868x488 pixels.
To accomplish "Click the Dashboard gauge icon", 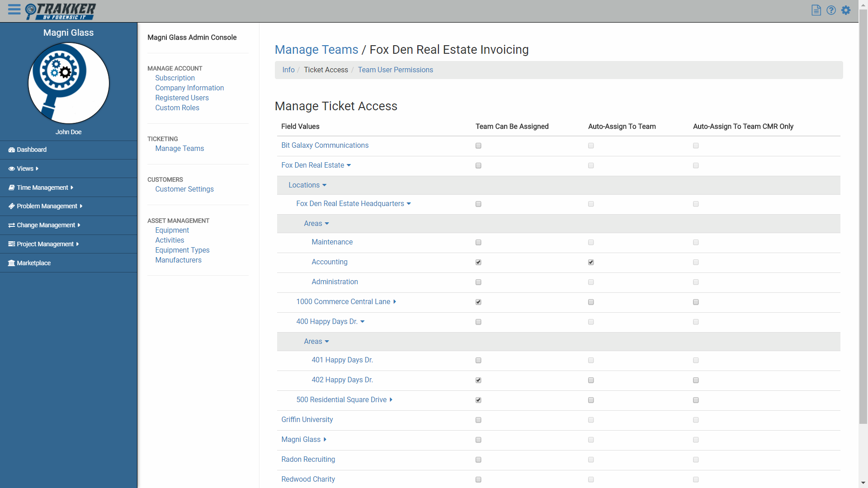I will [x=12, y=150].
